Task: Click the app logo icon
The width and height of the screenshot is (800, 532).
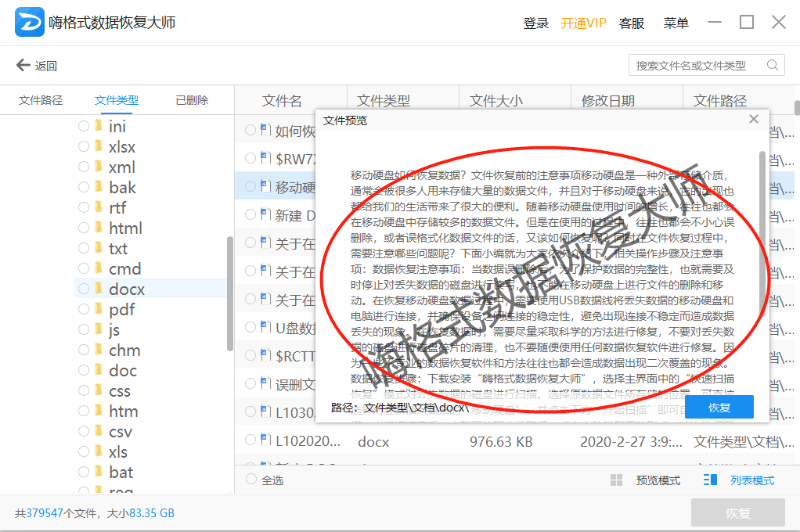Action: (29, 22)
